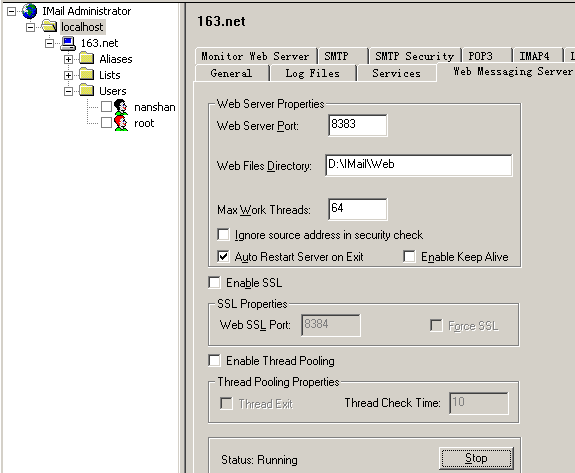Select the root user icon
575x473 pixels.
[121, 123]
